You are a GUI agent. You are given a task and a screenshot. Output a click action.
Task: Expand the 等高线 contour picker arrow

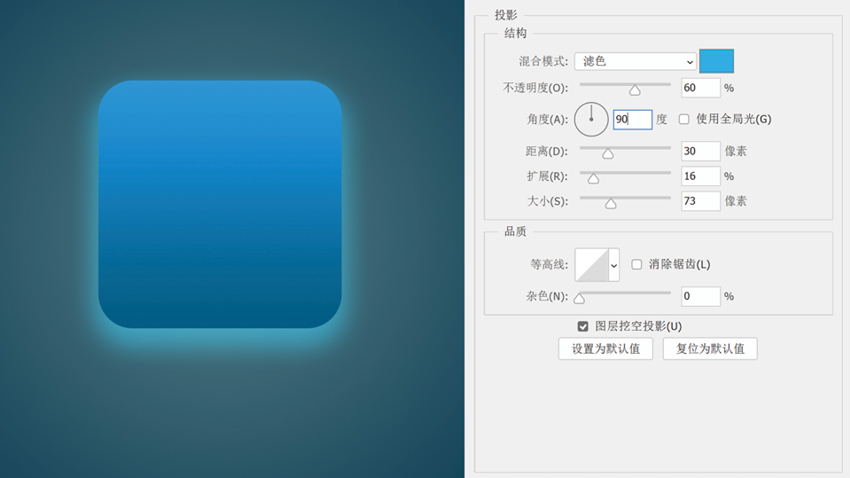pyautogui.click(x=614, y=265)
